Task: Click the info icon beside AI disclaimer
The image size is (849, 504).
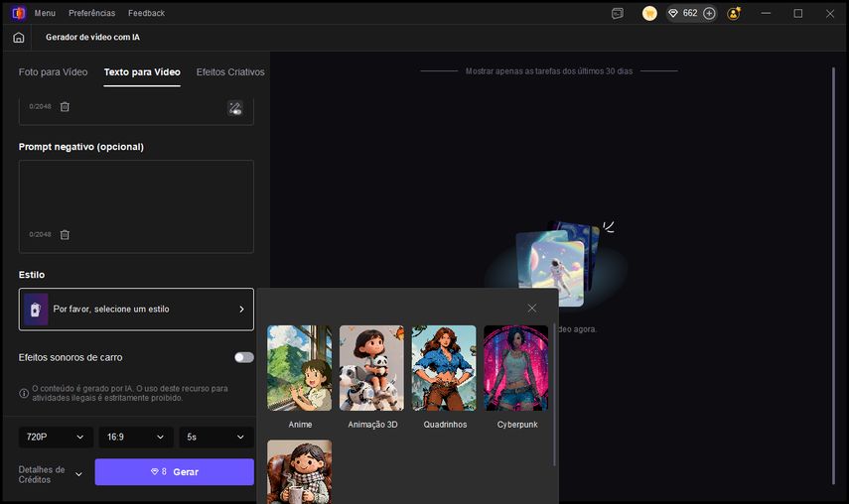Action: [24, 393]
